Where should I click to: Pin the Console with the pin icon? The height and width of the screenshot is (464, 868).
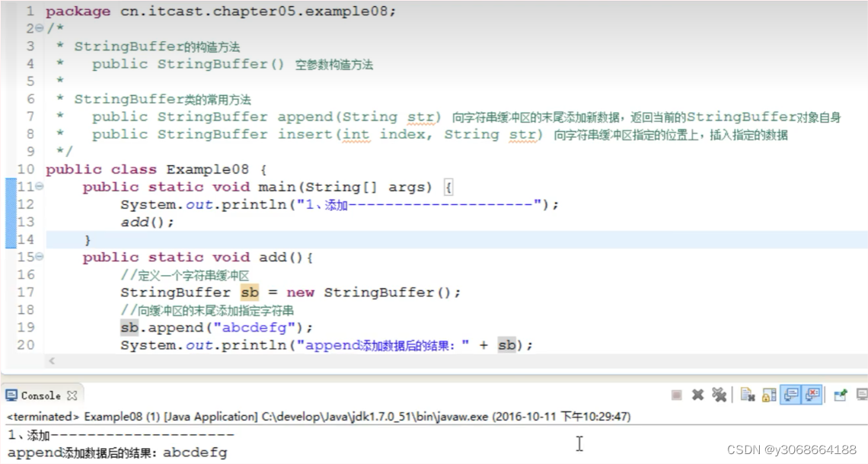839,395
